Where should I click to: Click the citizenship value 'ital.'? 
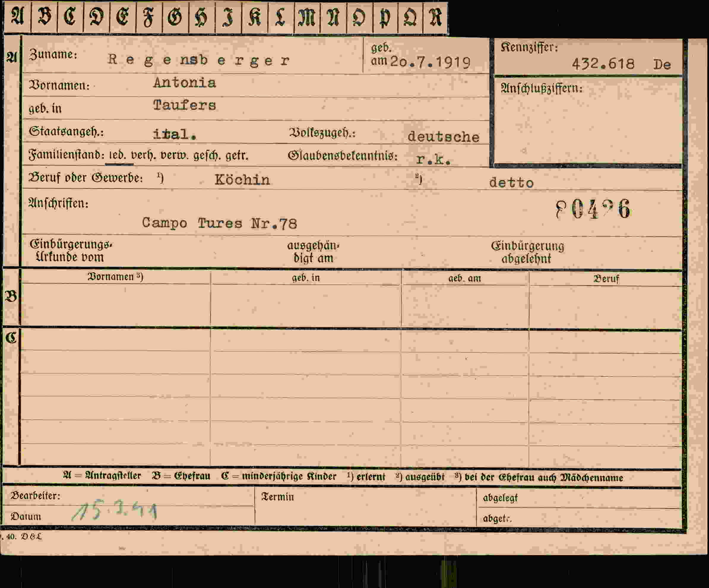coord(175,135)
